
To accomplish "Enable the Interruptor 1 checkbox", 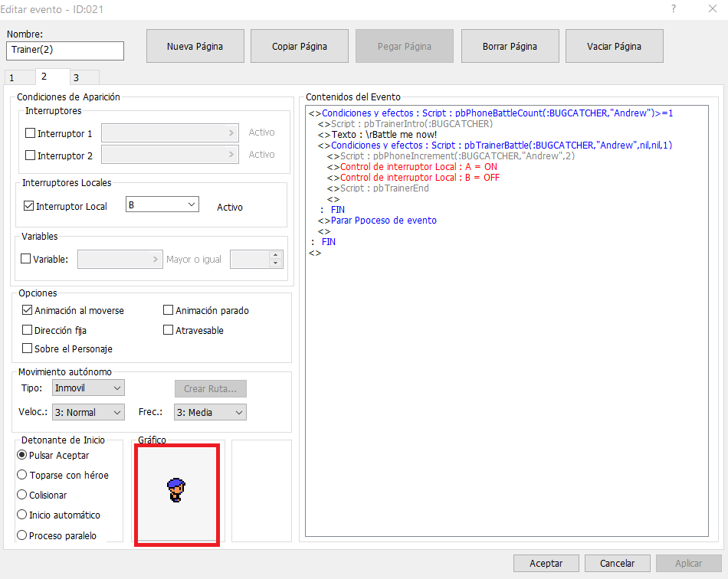I will click(31, 133).
